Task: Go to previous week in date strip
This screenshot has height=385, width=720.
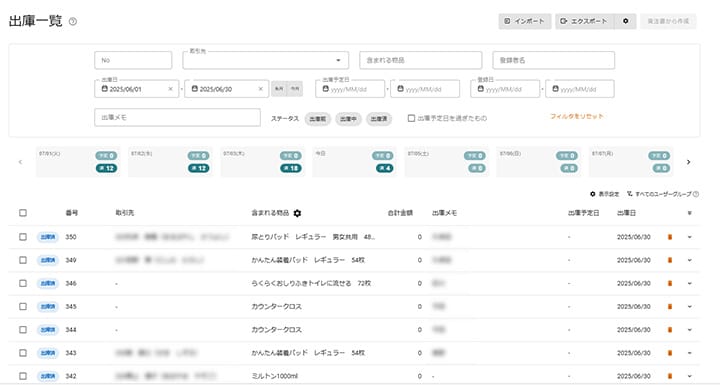Action: 20,162
